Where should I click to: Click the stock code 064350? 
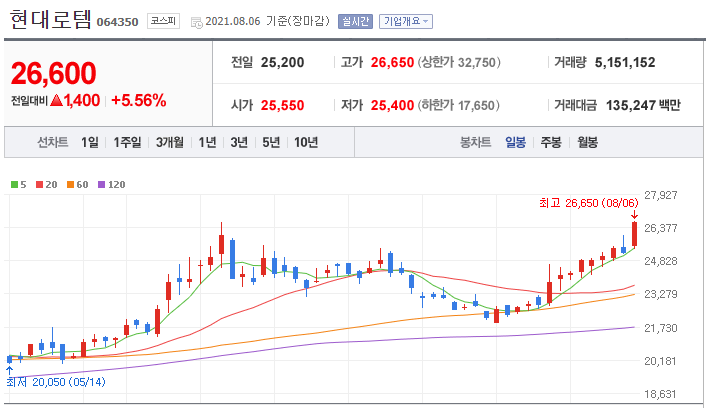118,22
